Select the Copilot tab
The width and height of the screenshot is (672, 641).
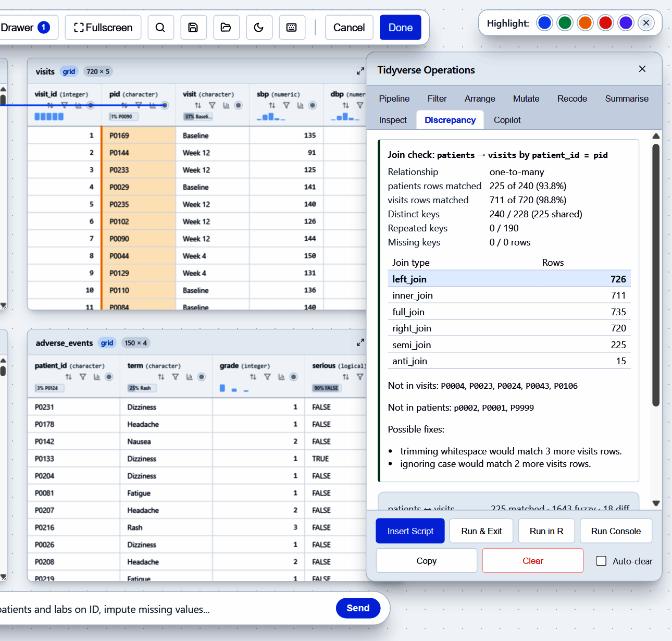click(x=507, y=120)
